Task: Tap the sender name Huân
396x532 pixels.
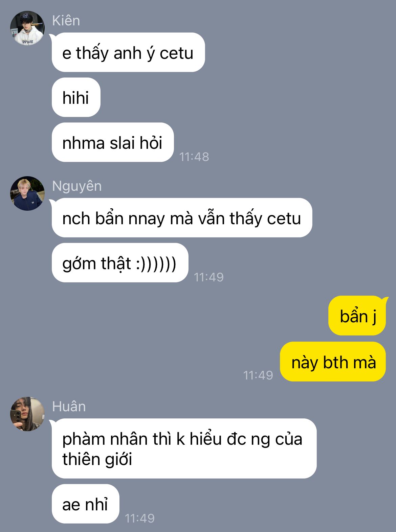Action: [x=69, y=406]
